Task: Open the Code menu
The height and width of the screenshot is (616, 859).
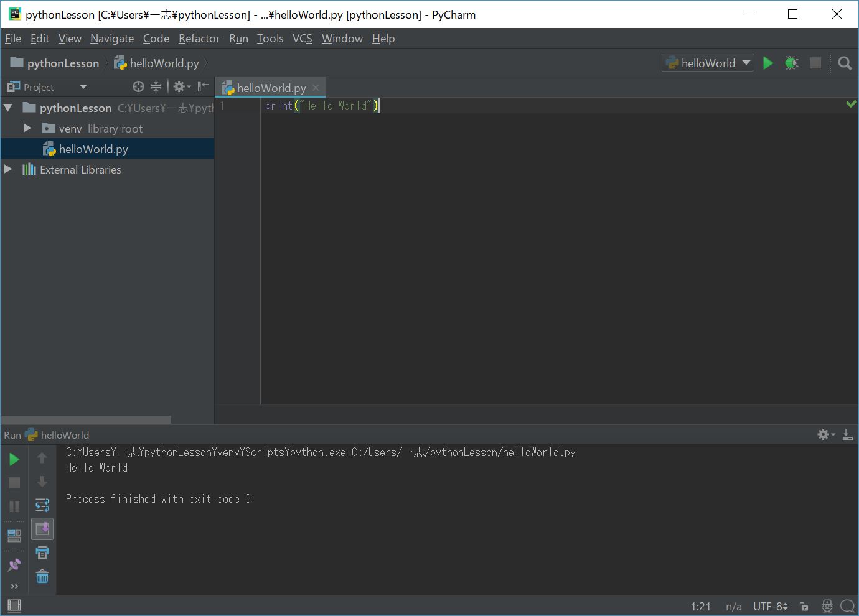Action: (x=156, y=39)
